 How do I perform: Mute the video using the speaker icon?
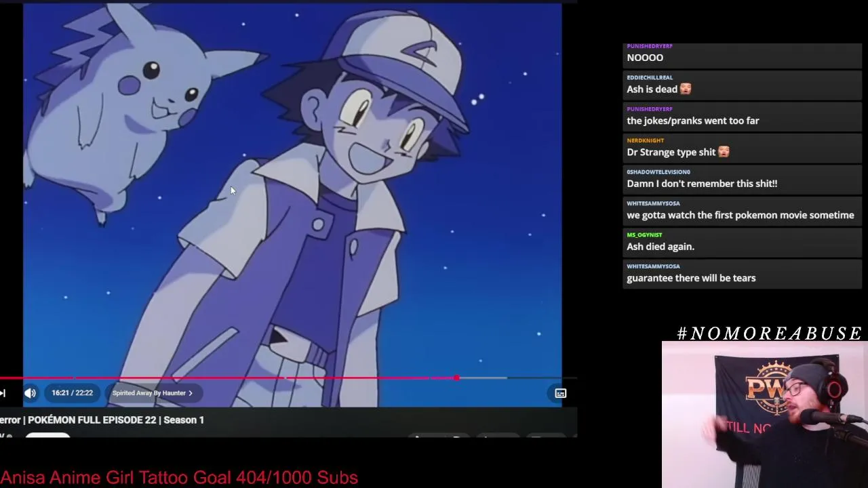pyautogui.click(x=30, y=393)
